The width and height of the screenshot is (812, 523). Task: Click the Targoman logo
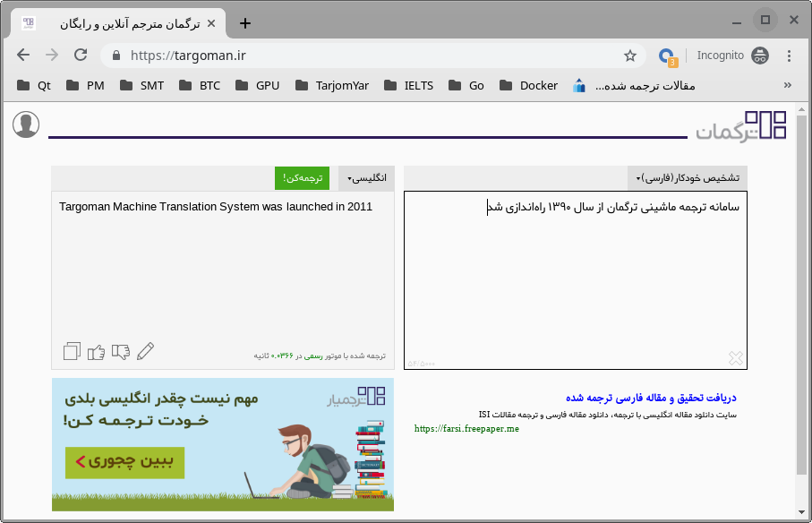tap(741, 126)
